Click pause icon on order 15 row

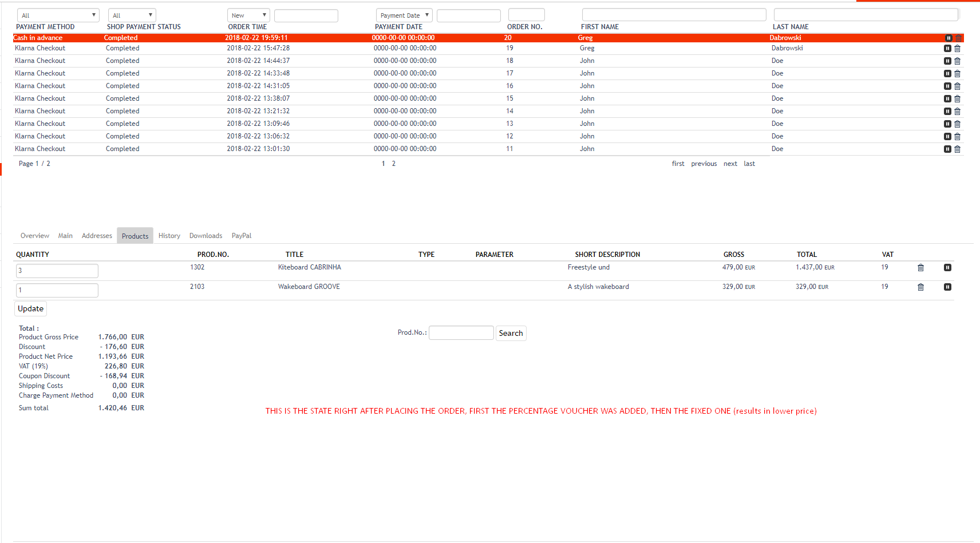(947, 99)
